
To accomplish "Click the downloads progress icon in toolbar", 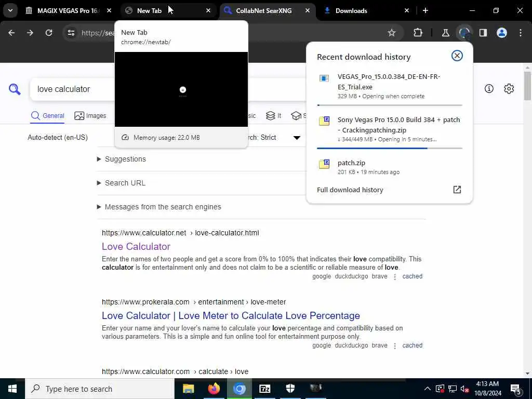I will pyautogui.click(x=464, y=33).
